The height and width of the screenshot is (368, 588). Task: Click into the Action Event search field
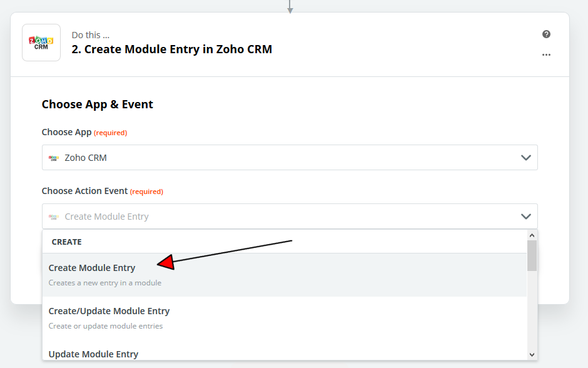[281, 217]
